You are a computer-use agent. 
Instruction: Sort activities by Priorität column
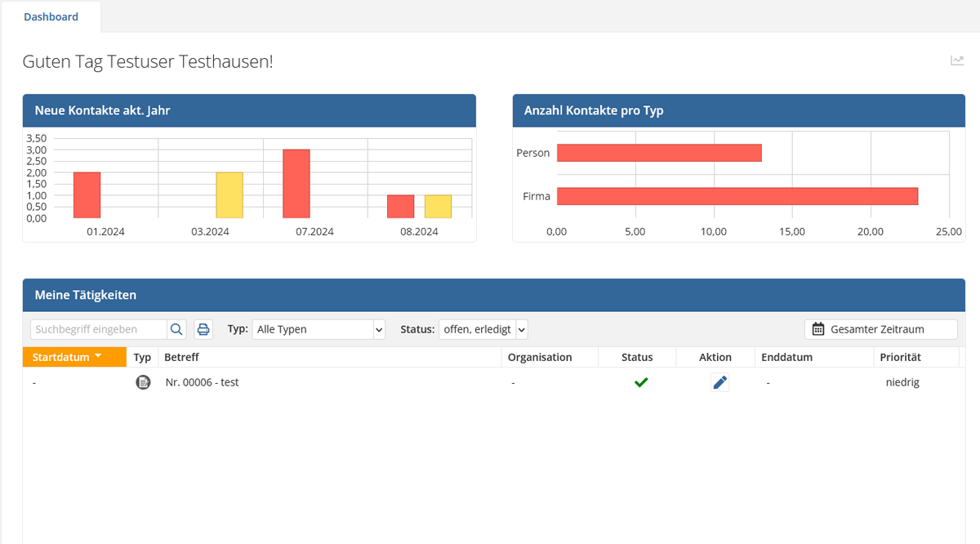tap(899, 357)
